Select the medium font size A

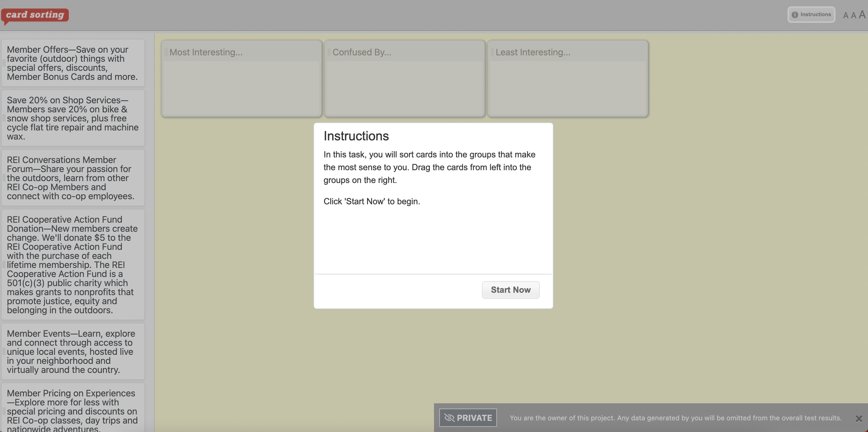pyautogui.click(x=853, y=15)
